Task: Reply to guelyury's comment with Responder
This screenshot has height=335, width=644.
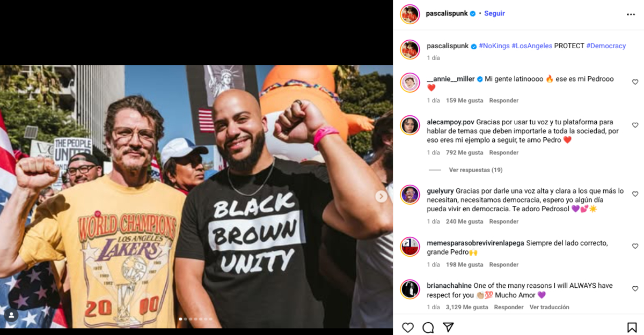Action: pos(504,221)
